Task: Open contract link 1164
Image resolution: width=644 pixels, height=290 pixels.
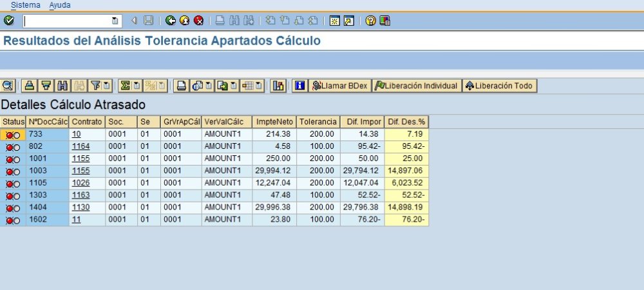Action: pos(81,146)
